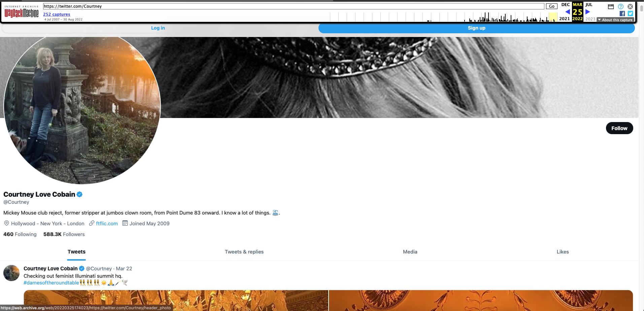
Task: Select the 2021 year link
Action: point(565,19)
